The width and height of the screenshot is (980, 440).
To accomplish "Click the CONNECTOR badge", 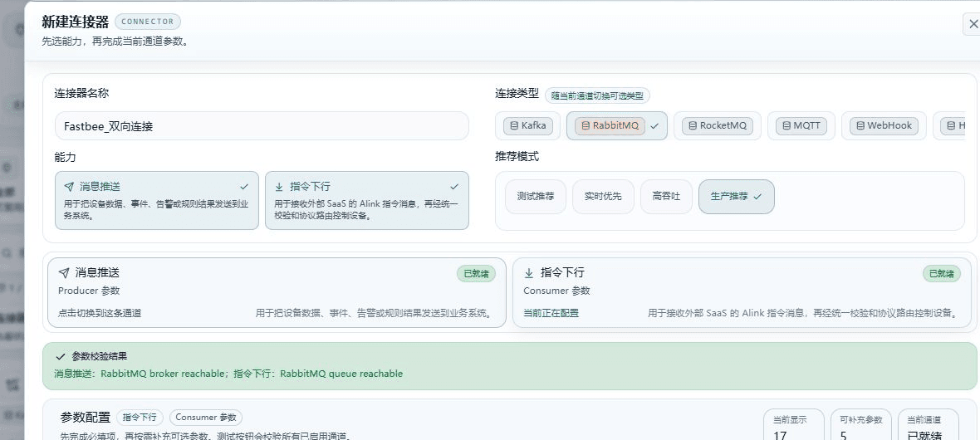I will point(148,22).
